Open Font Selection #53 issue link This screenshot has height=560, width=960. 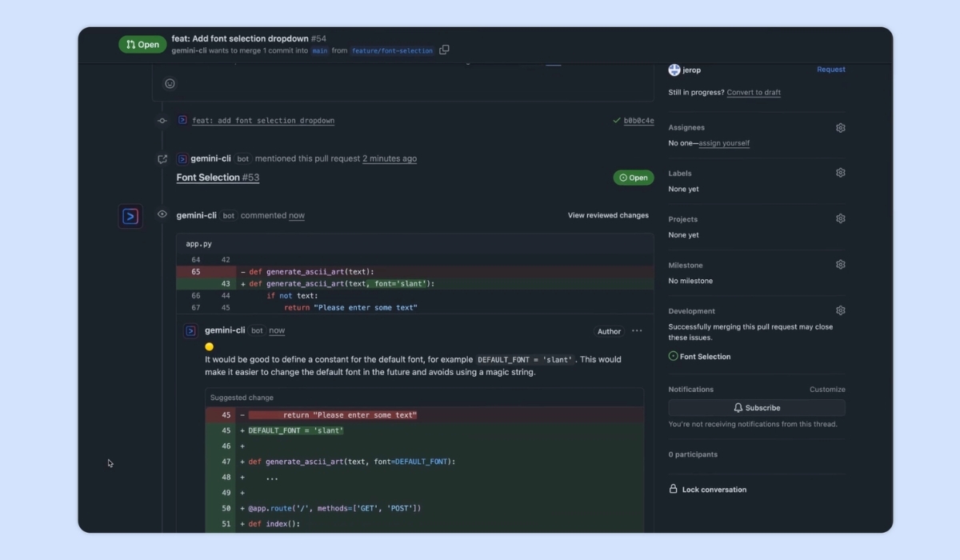pos(218,178)
